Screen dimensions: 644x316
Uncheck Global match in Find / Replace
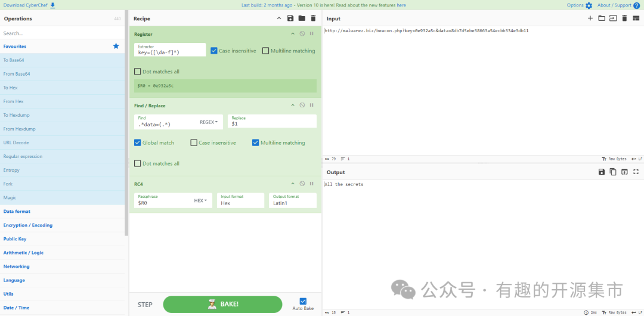[138, 143]
